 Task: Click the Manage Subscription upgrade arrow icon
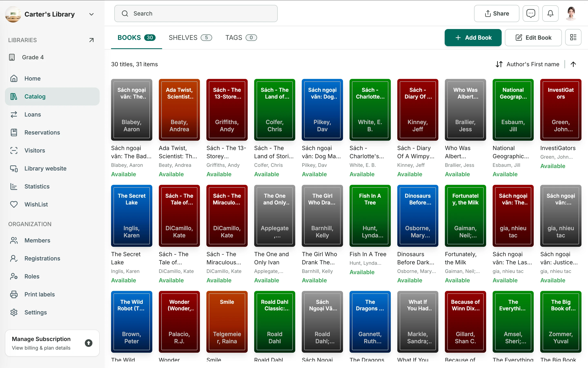click(88, 343)
